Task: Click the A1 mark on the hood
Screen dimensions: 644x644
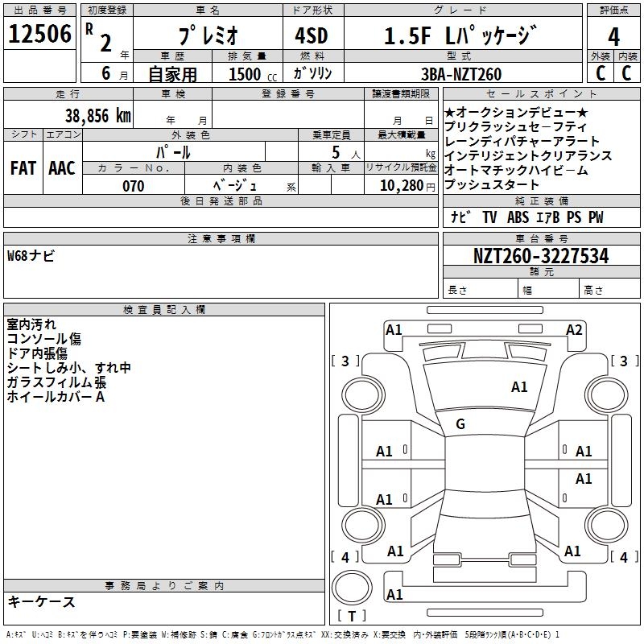Action: tap(519, 387)
